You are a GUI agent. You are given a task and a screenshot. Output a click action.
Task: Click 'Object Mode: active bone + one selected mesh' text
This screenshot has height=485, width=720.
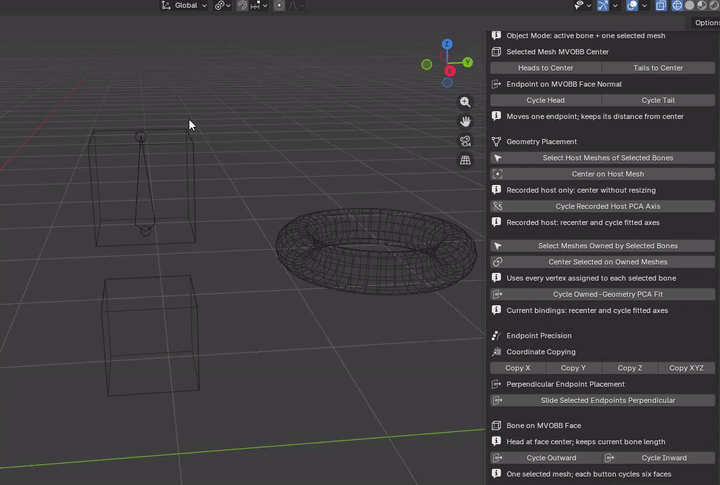[585, 36]
